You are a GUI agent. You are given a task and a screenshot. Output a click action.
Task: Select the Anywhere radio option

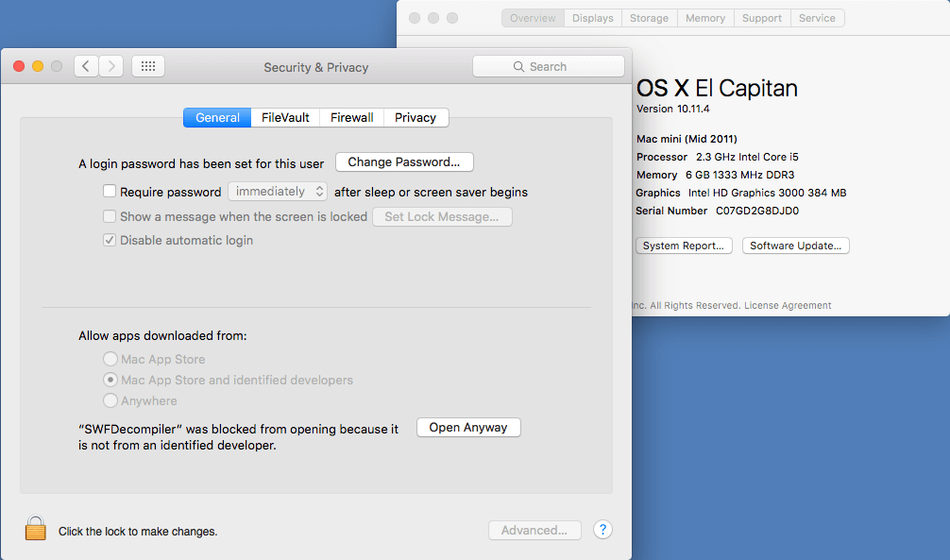point(110,400)
